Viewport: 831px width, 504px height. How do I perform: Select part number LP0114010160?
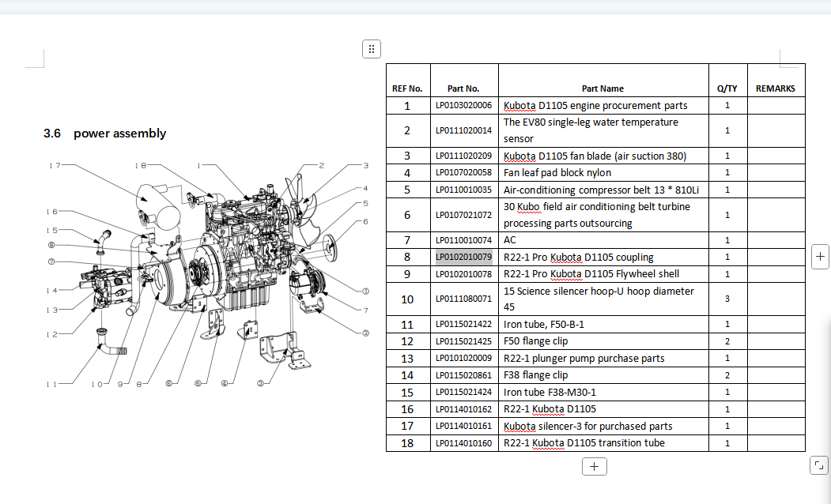463,442
